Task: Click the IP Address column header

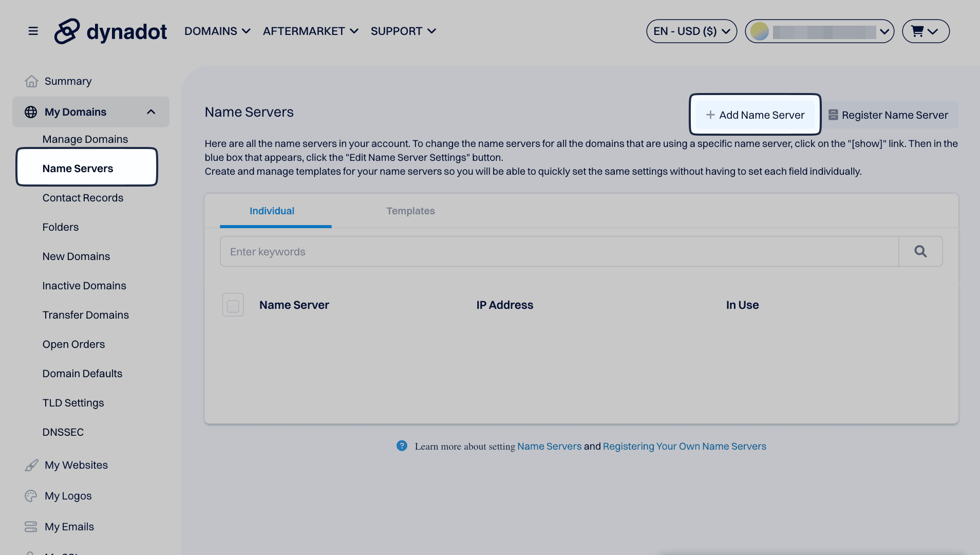Action: pos(504,305)
